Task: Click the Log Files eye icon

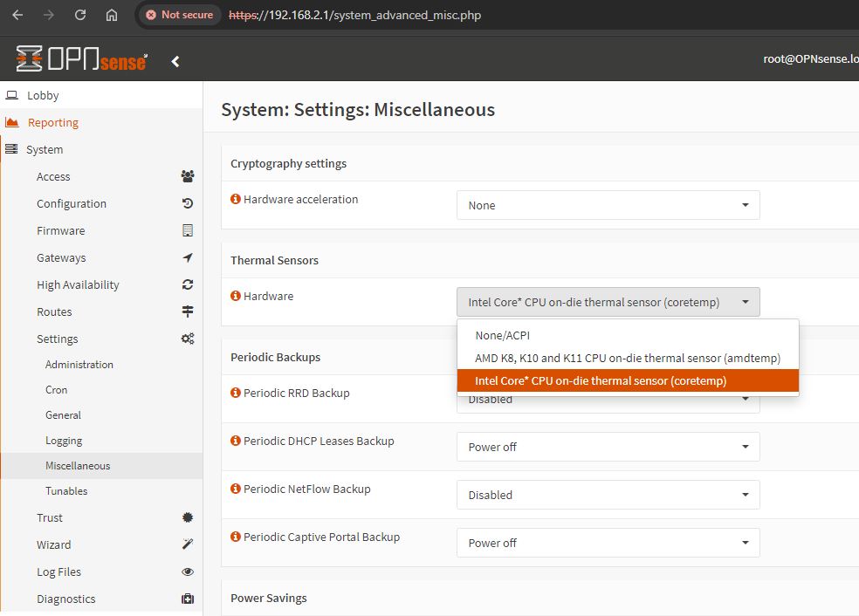Action: 187,572
